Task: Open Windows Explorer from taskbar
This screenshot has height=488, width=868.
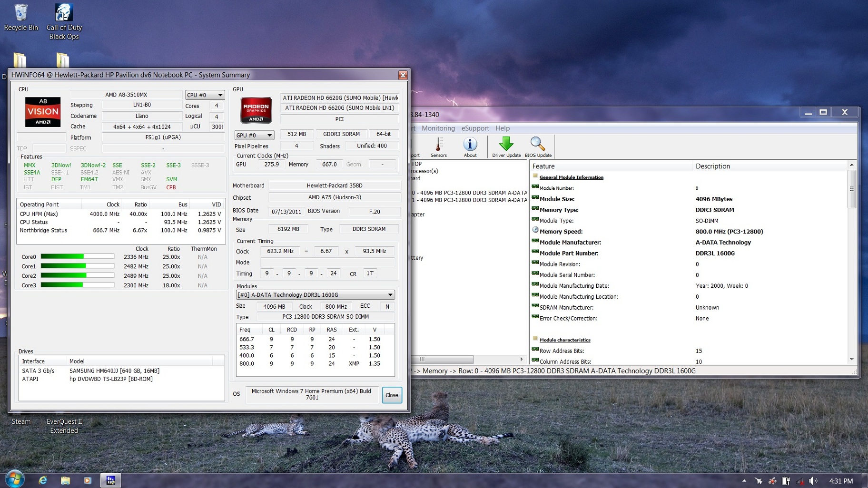Action: (x=65, y=480)
